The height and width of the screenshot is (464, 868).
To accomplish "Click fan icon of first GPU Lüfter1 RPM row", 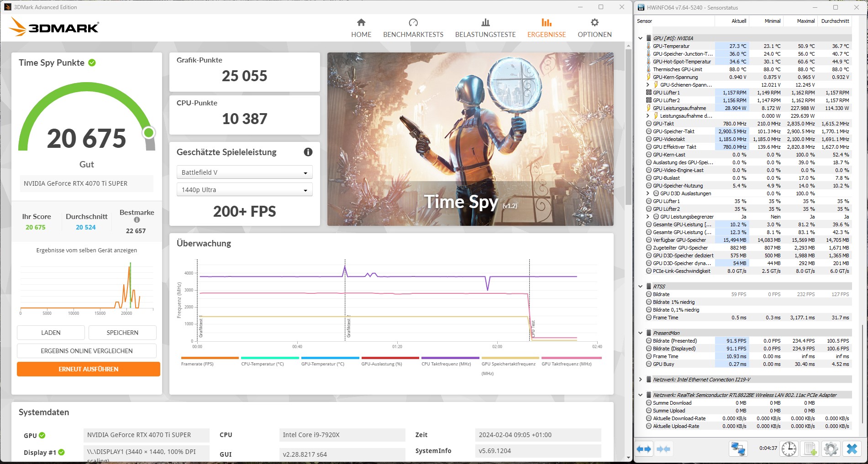I will 648,93.
